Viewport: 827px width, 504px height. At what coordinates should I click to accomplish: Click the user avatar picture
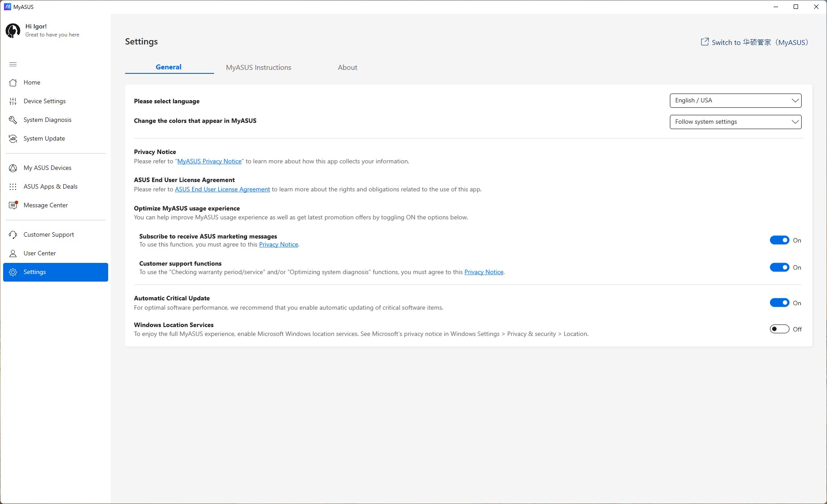[x=13, y=31]
